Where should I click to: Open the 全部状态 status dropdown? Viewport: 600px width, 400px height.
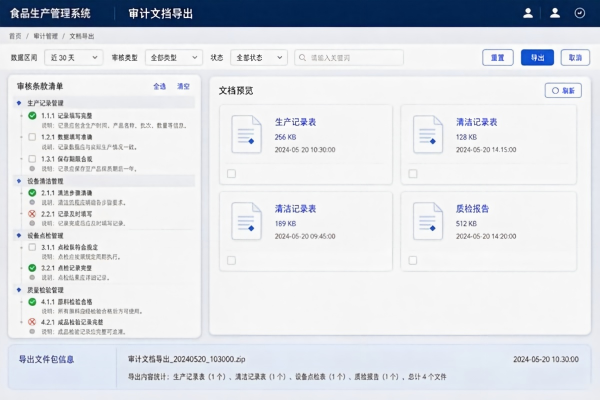tap(259, 58)
